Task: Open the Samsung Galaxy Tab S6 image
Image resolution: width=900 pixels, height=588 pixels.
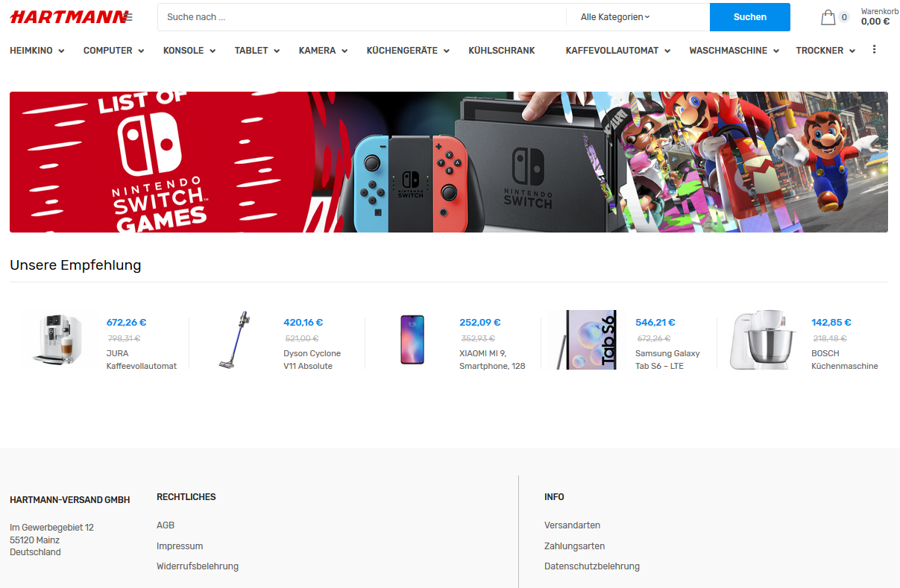Action: [x=588, y=340]
